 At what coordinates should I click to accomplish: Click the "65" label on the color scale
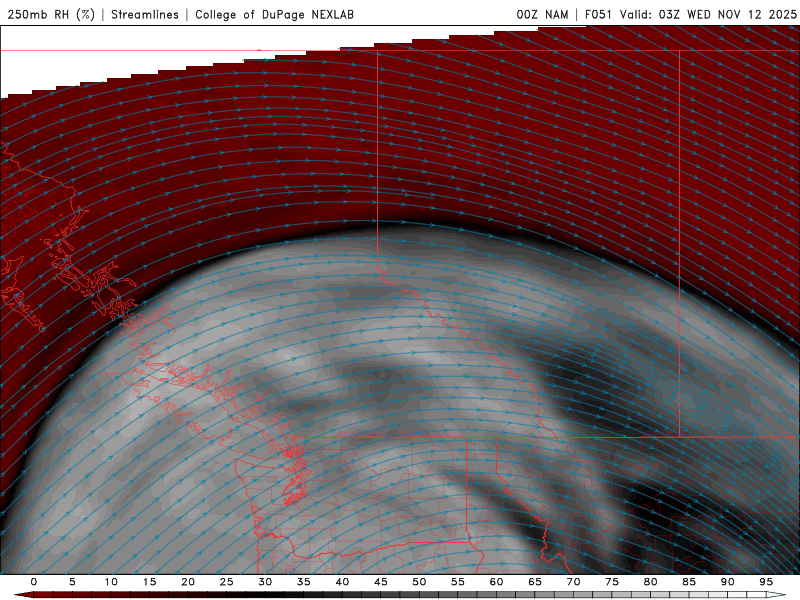coord(535,582)
